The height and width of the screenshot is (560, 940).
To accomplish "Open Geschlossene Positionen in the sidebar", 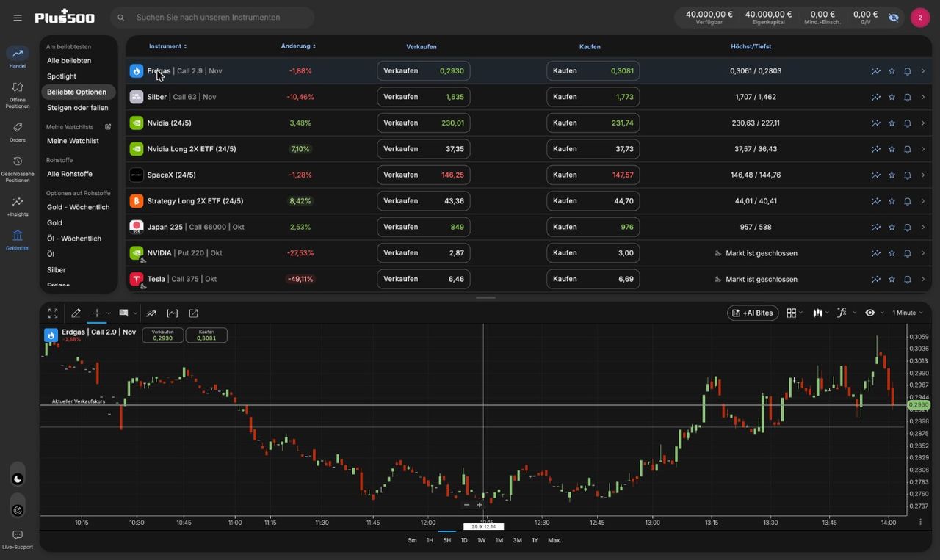I will 18,169.
